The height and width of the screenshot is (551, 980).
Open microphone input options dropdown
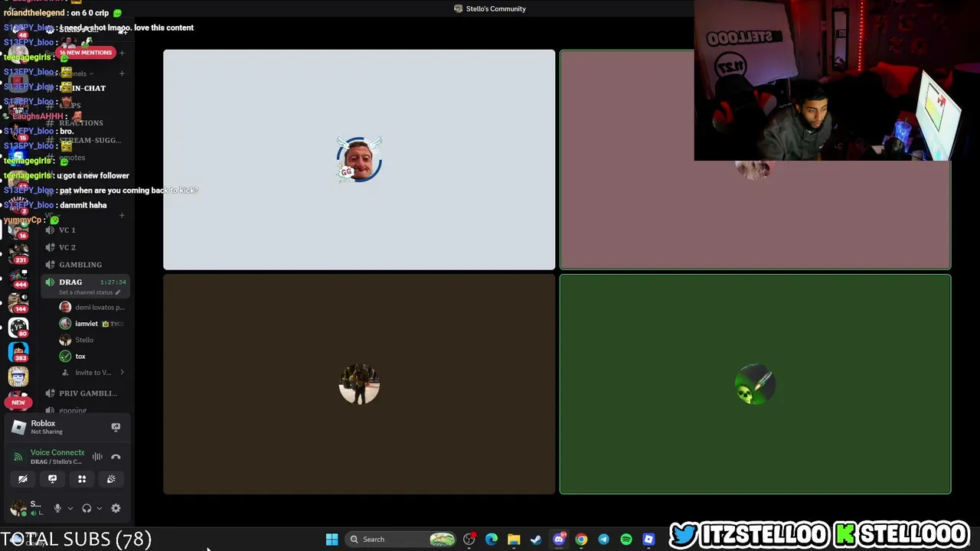(x=70, y=508)
